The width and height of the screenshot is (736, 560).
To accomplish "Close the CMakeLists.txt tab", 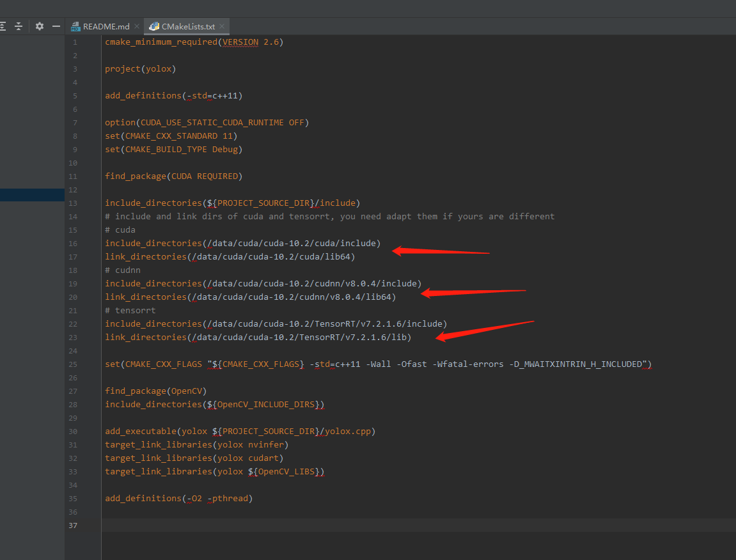I will pos(221,26).
